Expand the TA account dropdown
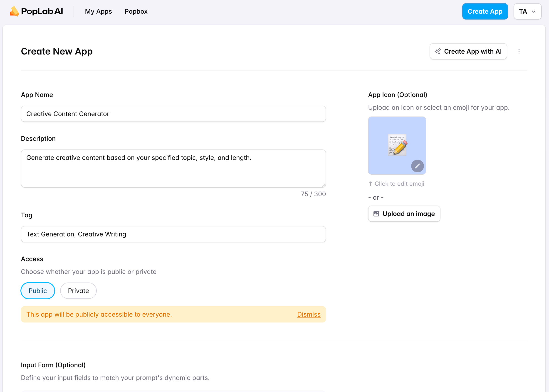549x392 pixels. click(x=527, y=11)
